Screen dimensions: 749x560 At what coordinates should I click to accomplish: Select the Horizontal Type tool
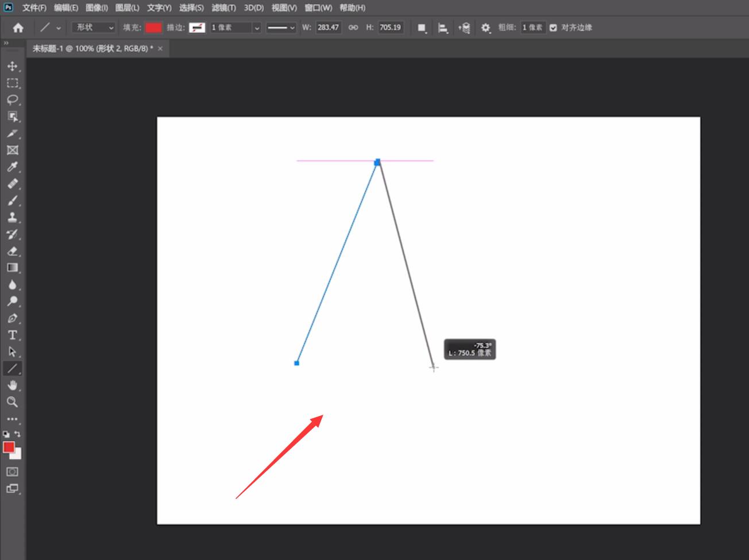(12, 335)
